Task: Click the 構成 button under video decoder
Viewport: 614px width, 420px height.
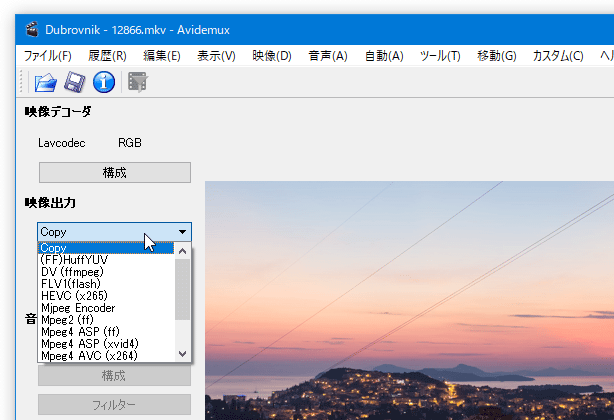Action: pyautogui.click(x=115, y=173)
